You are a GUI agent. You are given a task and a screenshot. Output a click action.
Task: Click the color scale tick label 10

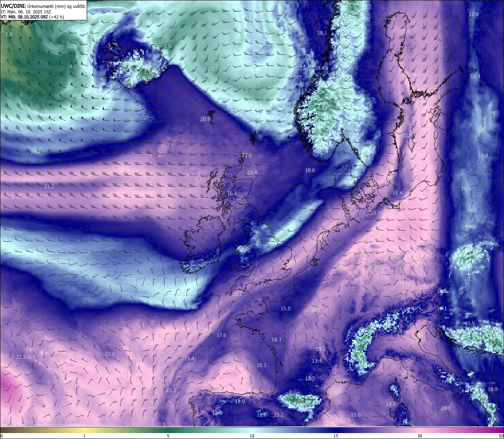point(252,436)
